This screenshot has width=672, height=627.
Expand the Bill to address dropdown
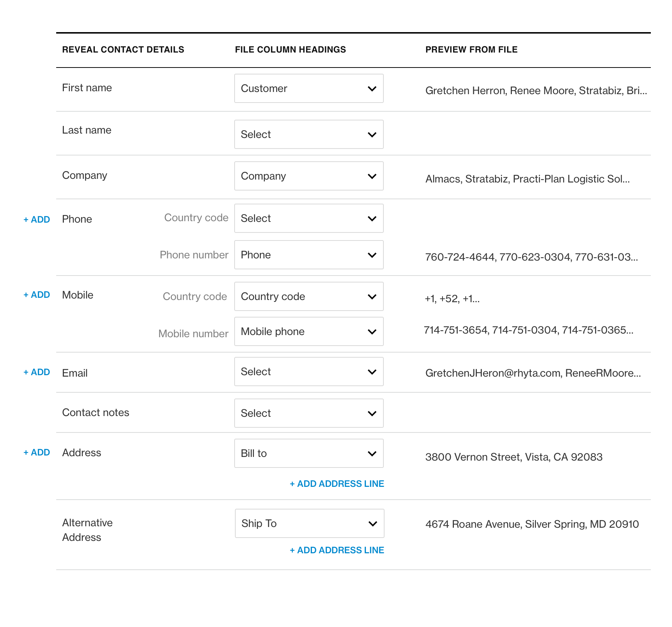click(309, 453)
